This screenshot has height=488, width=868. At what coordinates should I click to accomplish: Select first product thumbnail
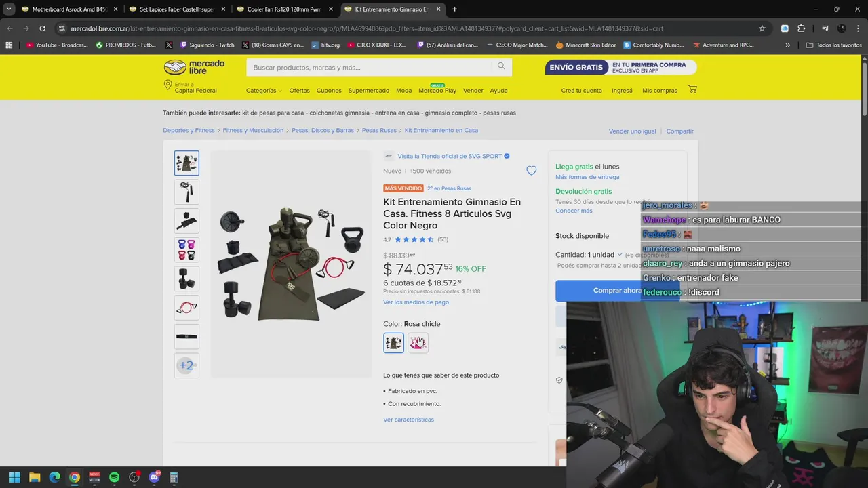coord(186,163)
